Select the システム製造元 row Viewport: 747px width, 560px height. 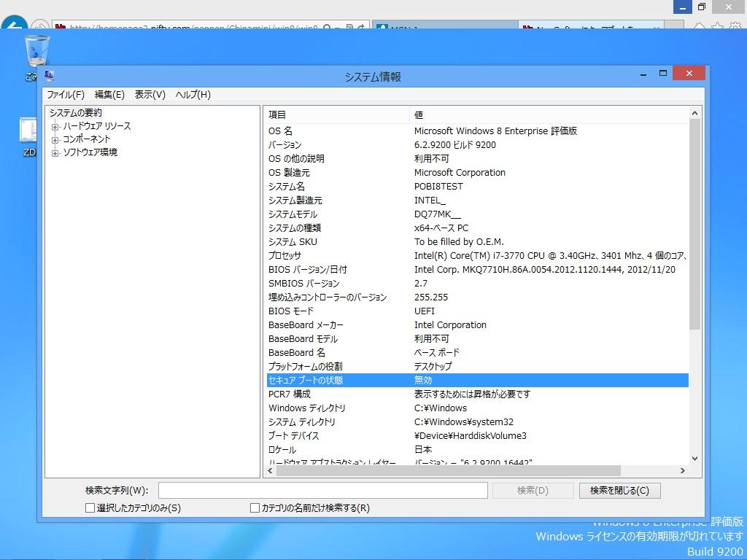(x=476, y=200)
